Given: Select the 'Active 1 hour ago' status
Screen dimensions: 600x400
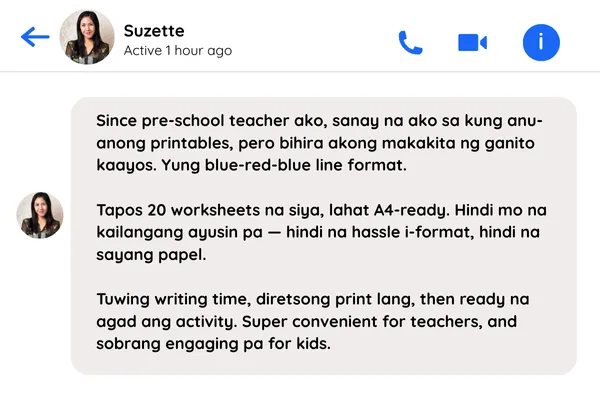Looking at the screenshot, I should coord(178,51).
